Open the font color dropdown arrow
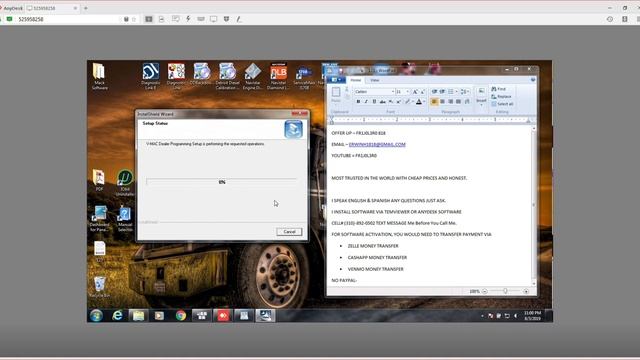The image size is (640, 360). [x=424, y=102]
